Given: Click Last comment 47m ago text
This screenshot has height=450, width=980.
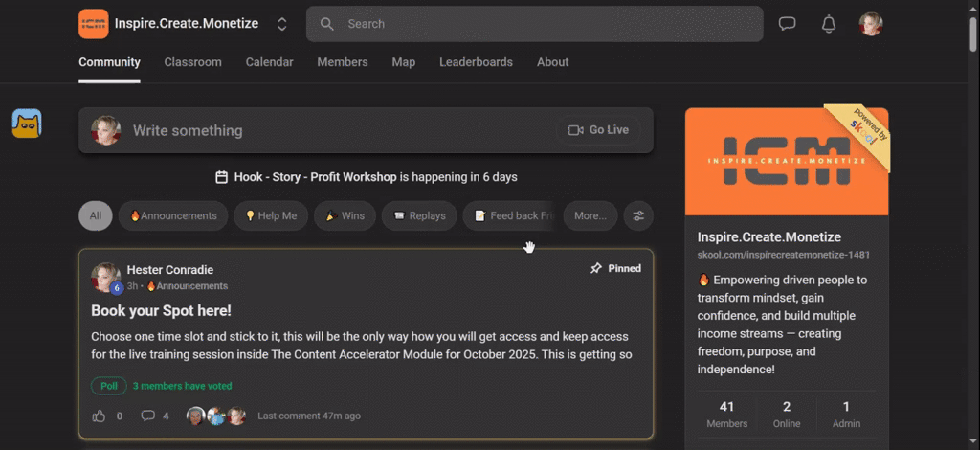Looking at the screenshot, I should (309, 416).
